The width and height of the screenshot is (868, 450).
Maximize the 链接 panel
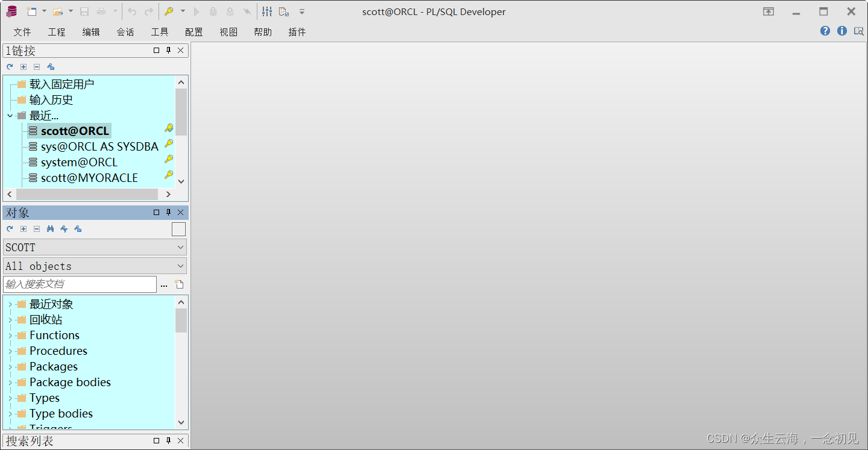[x=157, y=51]
